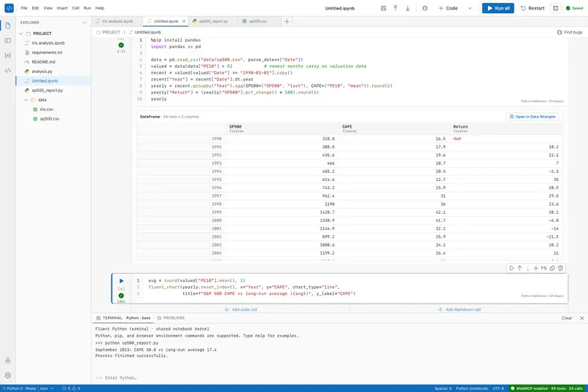
Task: Click the Explorer more options ellipsis
Action: click(x=85, y=23)
